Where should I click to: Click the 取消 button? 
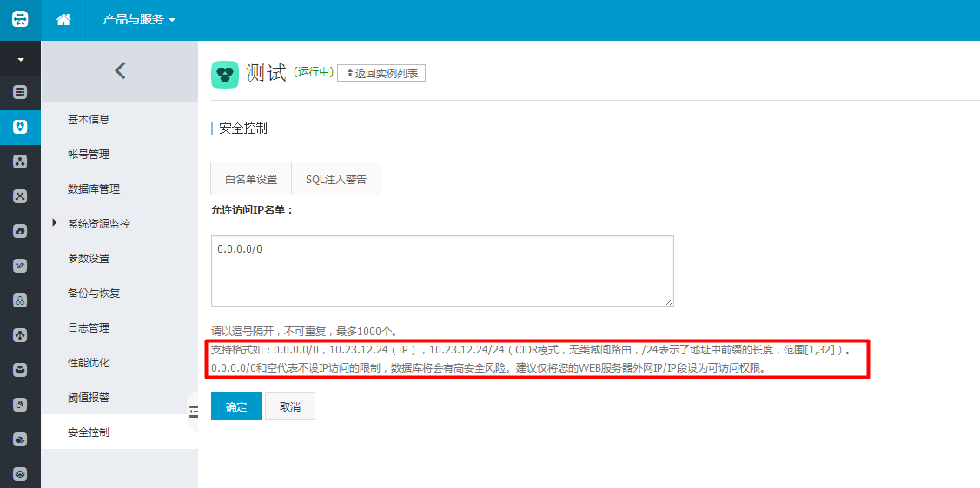(x=290, y=406)
